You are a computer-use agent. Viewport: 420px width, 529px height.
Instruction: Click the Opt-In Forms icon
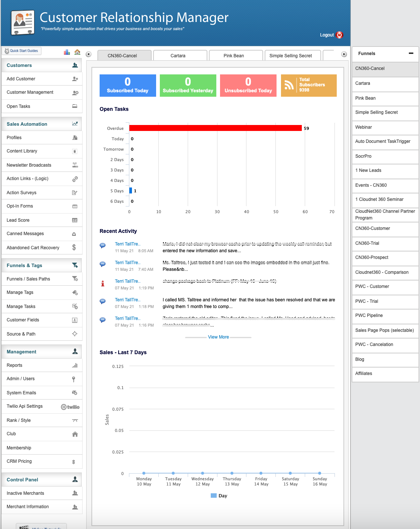pyautogui.click(x=75, y=206)
